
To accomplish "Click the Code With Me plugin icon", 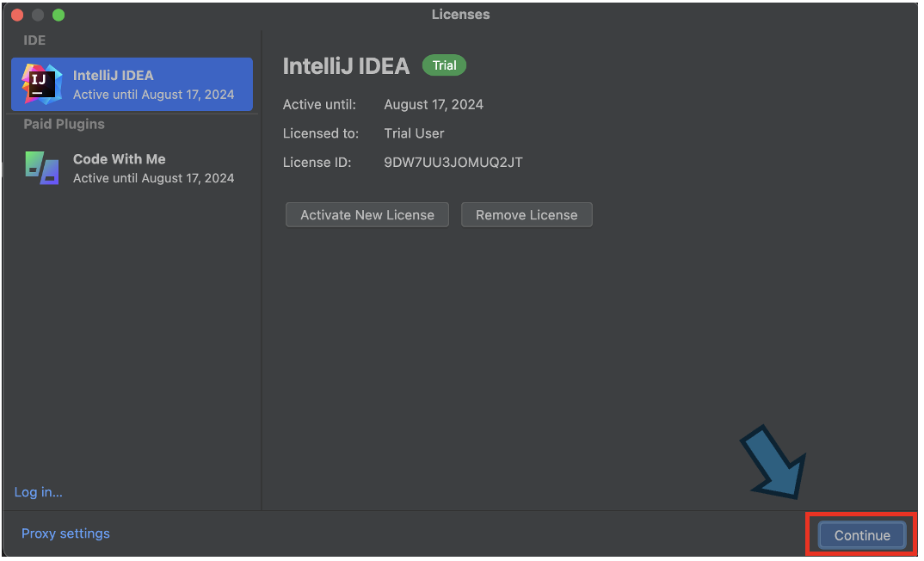I will pyautogui.click(x=42, y=168).
